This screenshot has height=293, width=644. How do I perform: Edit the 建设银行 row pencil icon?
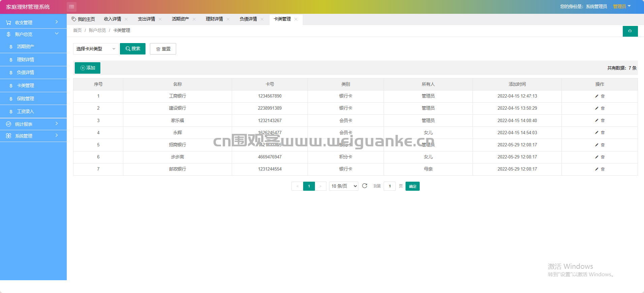click(597, 108)
